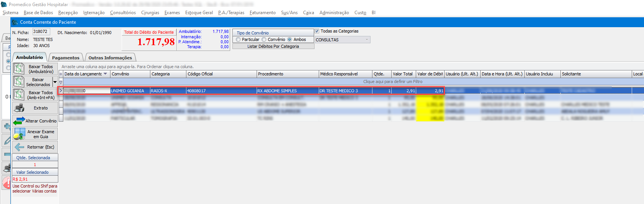Click yellow Valor de Débito cell in third row

point(430,104)
